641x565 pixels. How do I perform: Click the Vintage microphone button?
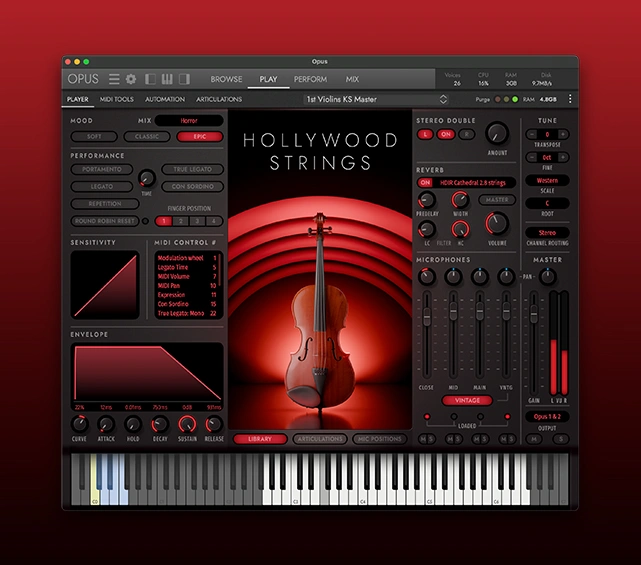(467, 400)
